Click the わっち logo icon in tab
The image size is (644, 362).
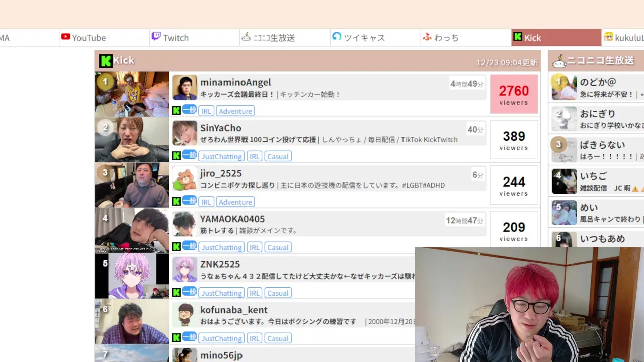pos(427,37)
